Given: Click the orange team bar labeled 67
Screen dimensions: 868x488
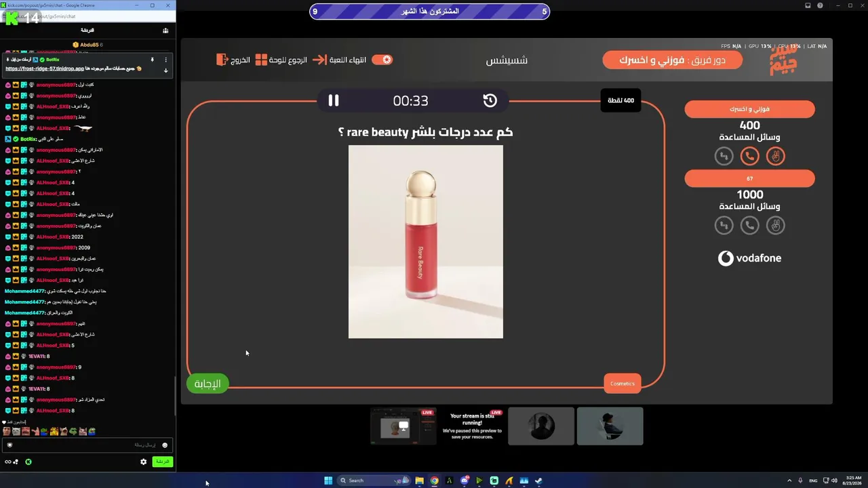Looking at the screenshot, I should pos(749,178).
